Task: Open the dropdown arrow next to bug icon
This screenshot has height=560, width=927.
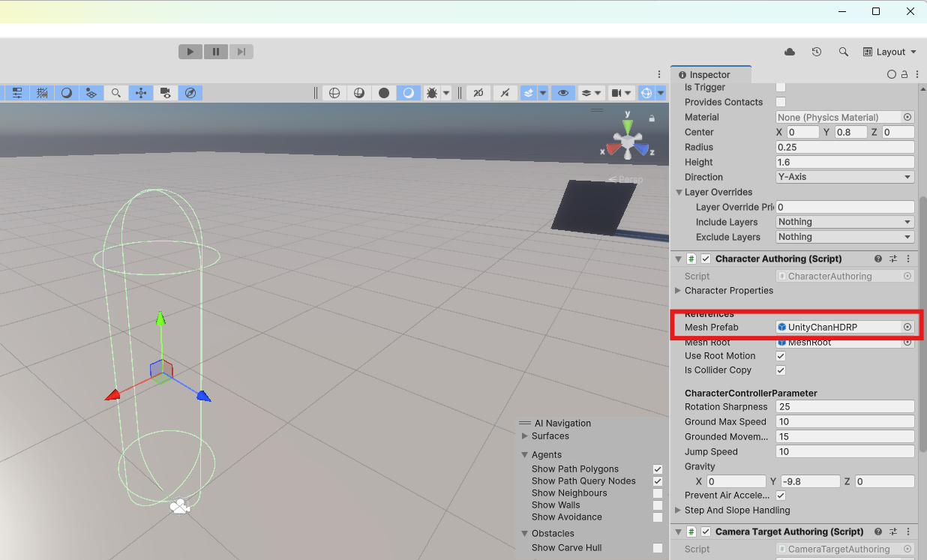Action: click(446, 93)
